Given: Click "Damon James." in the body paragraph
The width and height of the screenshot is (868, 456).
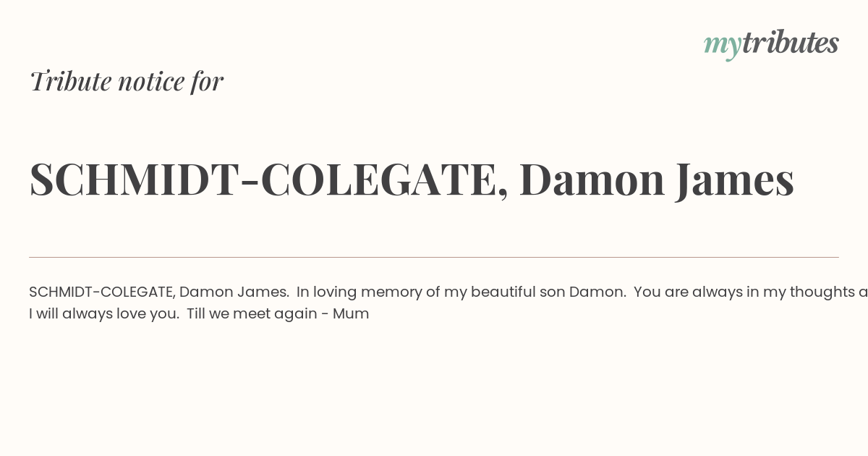Looking at the screenshot, I should pyautogui.click(x=234, y=292).
